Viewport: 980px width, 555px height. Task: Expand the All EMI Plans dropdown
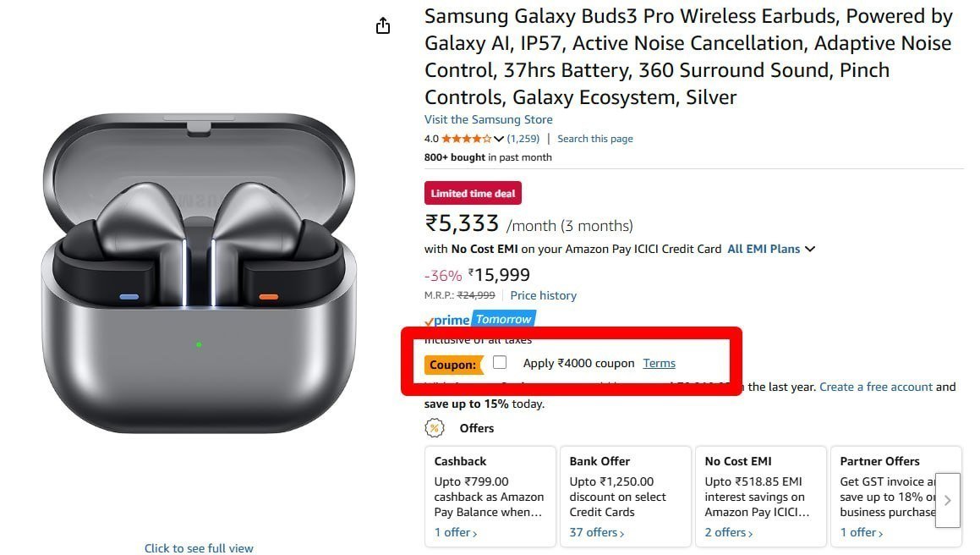(764, 249)
